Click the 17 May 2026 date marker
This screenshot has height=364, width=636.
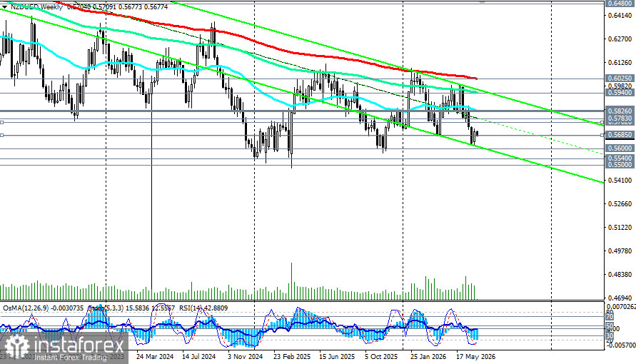(475, 357)
